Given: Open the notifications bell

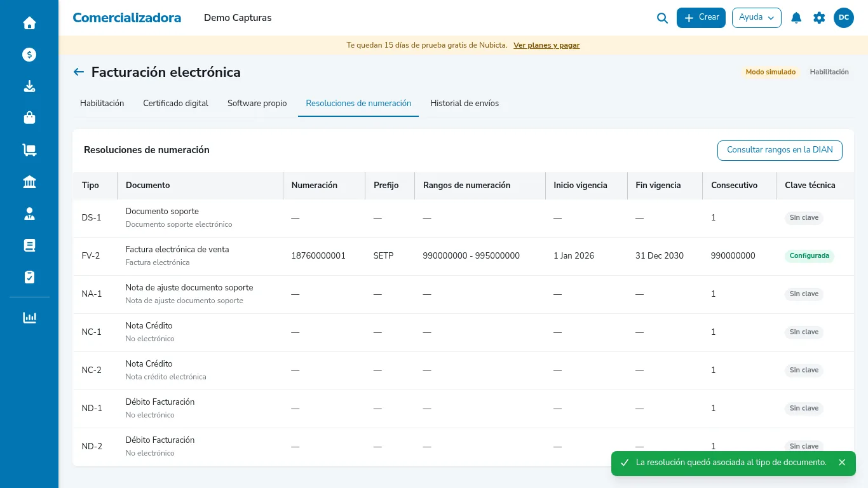Looking at the screenshot, I should click(x=796, y=18).
